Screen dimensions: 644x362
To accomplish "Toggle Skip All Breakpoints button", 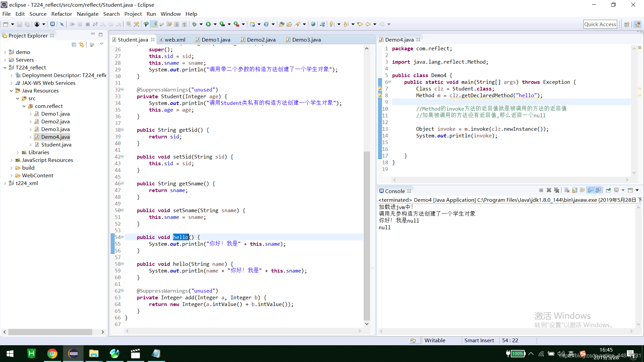I will click(62, 24).
